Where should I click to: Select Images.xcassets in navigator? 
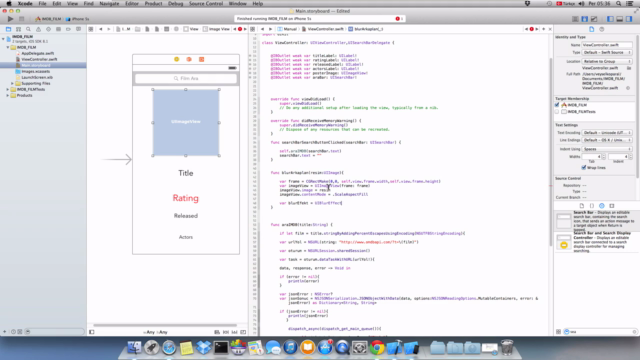[x=36, y=71]
